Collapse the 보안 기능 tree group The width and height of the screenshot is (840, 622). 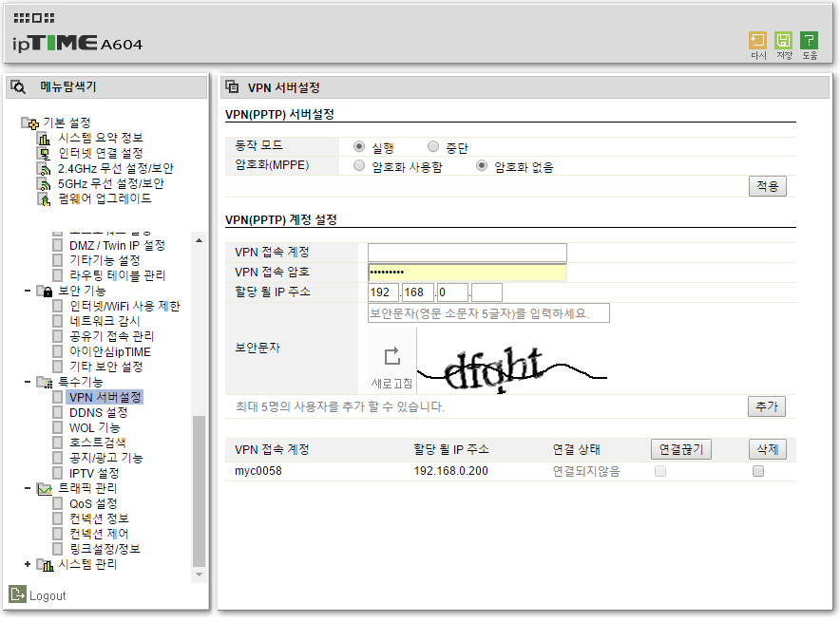point(28,291)
